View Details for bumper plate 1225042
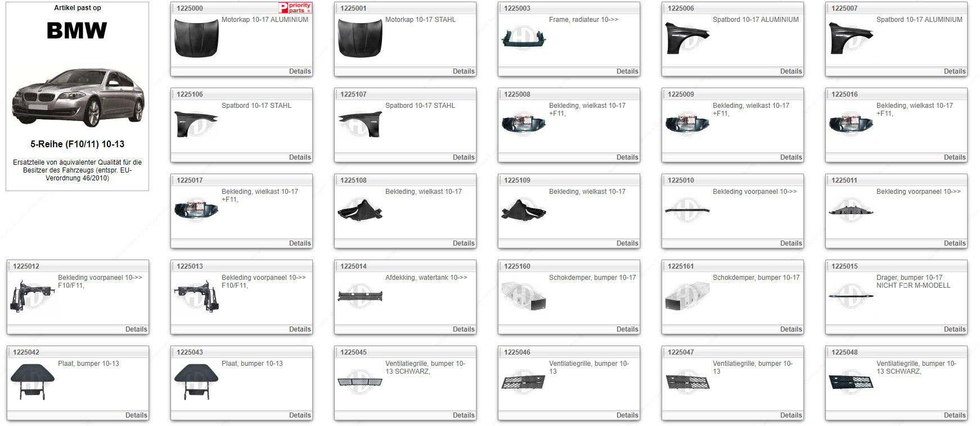Viewport: 980px width, 426px height. [136, 415]
